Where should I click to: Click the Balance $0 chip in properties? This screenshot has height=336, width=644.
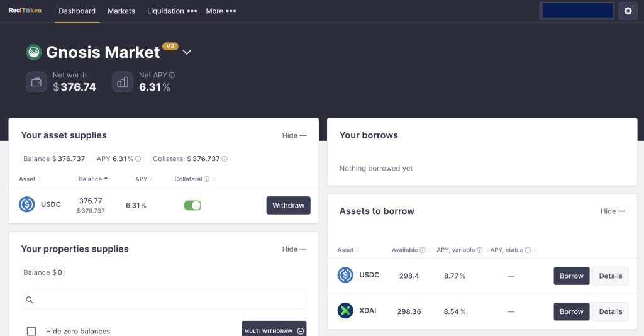pyautogui.click(x=43, y=272)
